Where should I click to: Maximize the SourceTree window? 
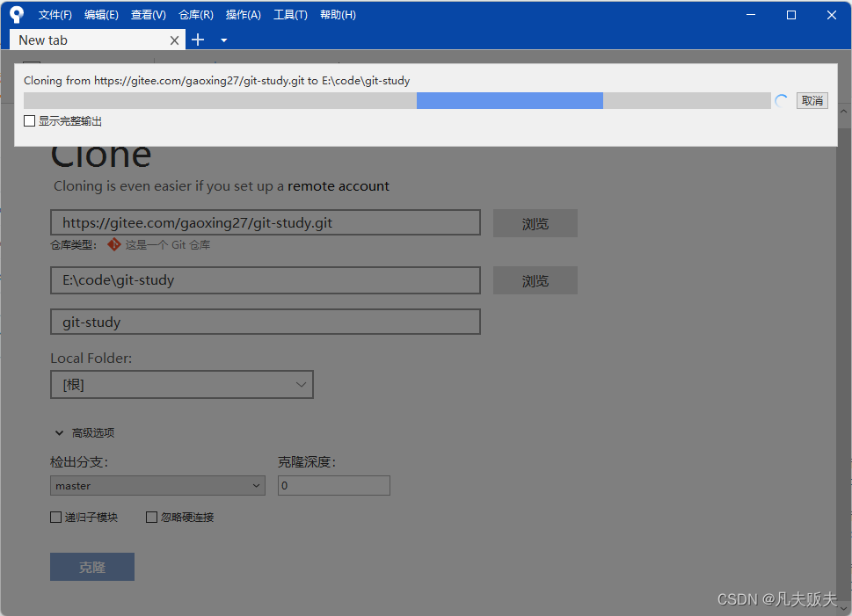[791, 15]
